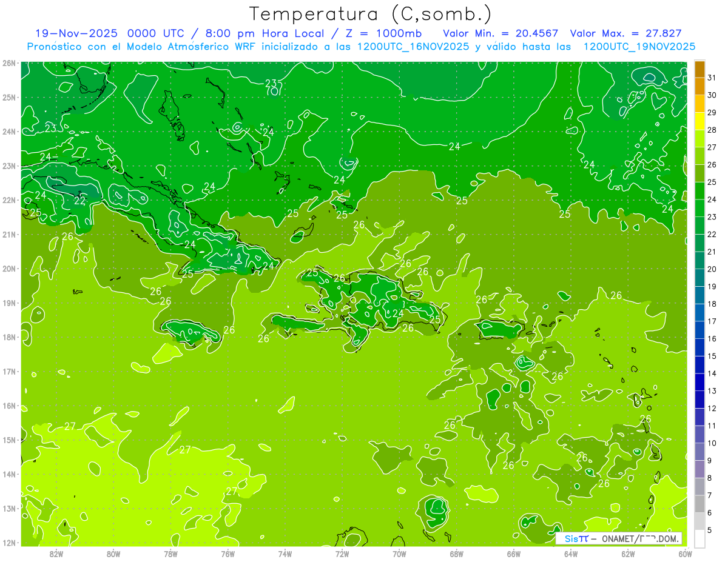Click the 76W longitude axis label
This screenshot has width=728, height=562.
(227, 554)
